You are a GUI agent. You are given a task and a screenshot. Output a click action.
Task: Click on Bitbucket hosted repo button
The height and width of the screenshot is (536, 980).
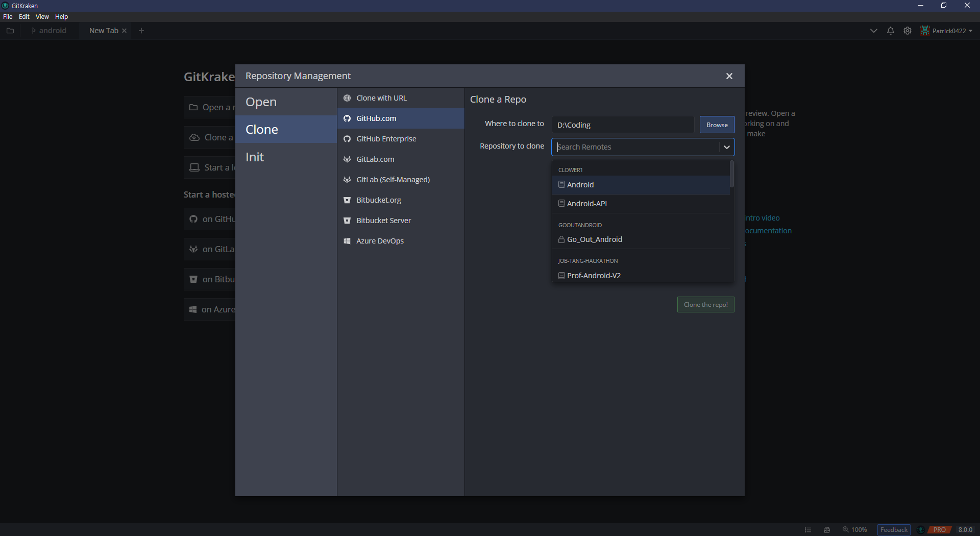[x=210, y=279]
